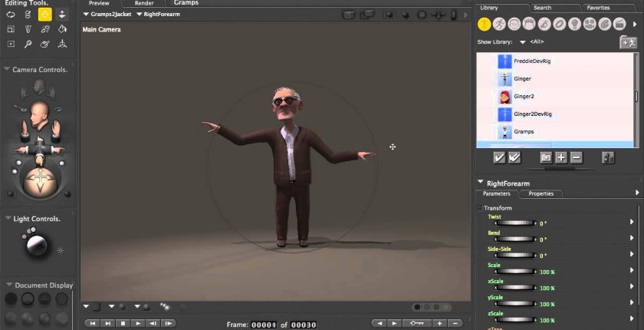Image resolution: width=644 pixels, height=330 pixels.
Task: Open the Lights library category
Action: tap(574, 25)
